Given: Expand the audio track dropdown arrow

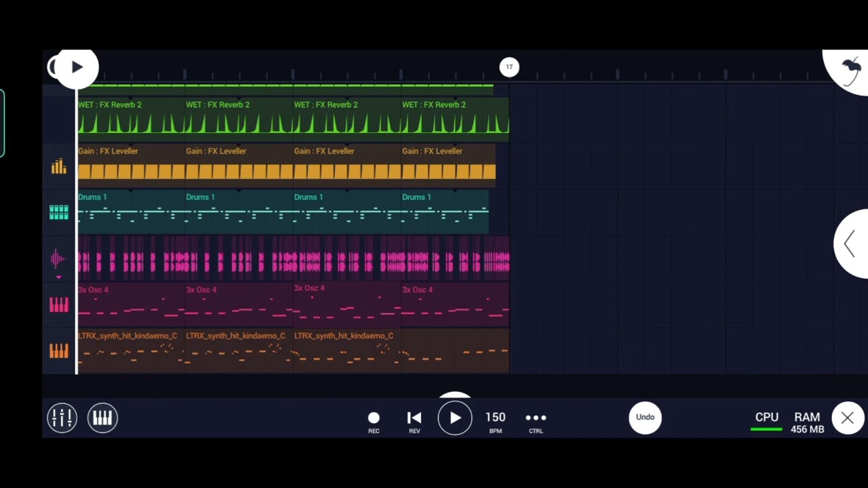Looking at the screenshot, I should 58,277.
